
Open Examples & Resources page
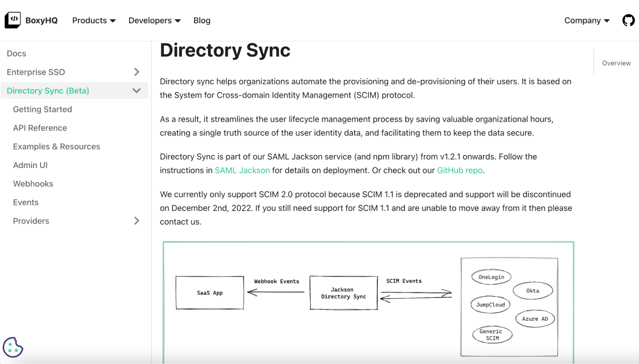[x=57, y=147]
